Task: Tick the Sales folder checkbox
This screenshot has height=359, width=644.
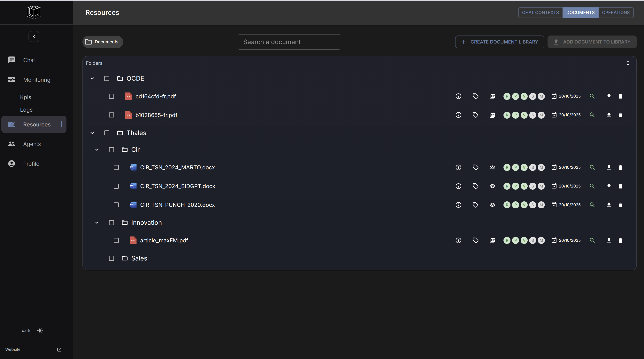Action: pyautogui.click(x=111, y=258)
